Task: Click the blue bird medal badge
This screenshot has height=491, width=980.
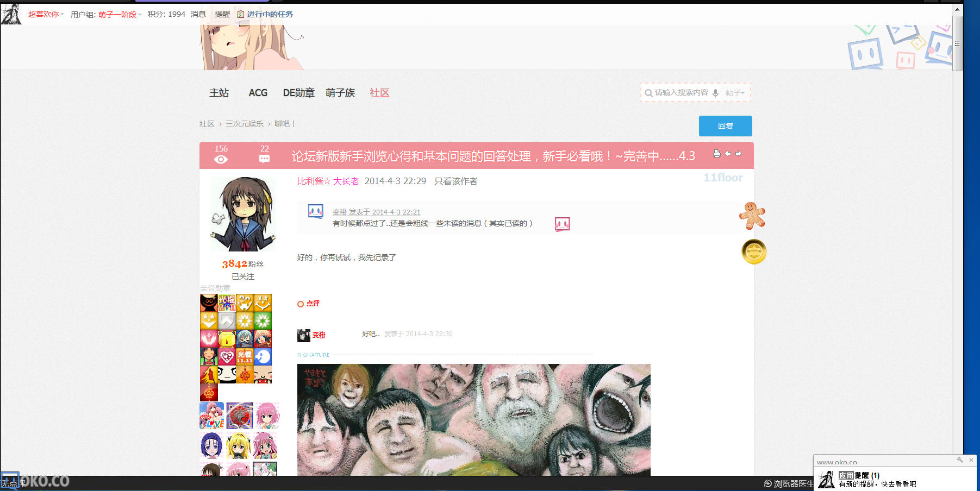Action: coord(263,356)
